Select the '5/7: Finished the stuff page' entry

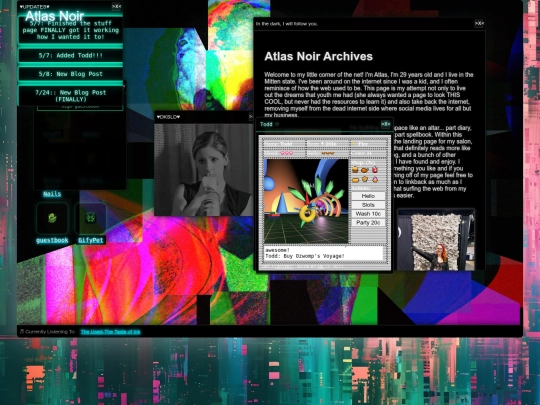[x=71, y=30]
